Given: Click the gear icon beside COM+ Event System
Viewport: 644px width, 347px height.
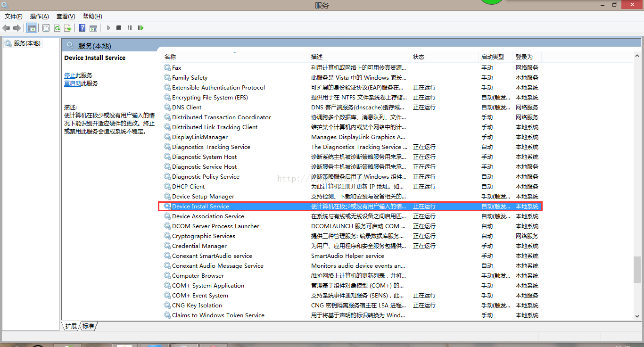Looking at the screenshot, I should click(167, 295).
